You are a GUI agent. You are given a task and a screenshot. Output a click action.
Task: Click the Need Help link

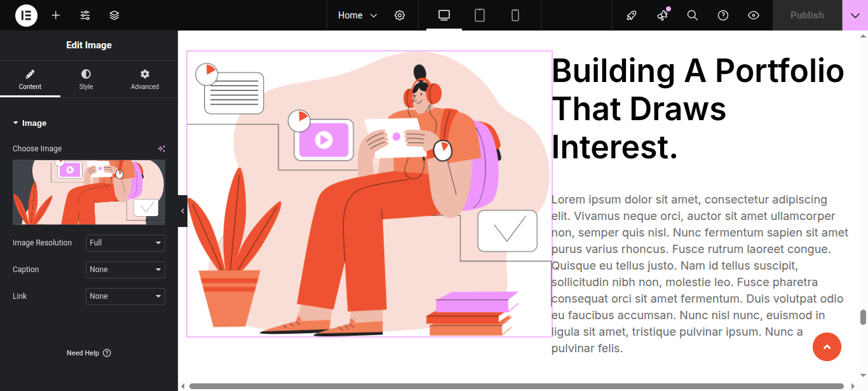[88, 353]
